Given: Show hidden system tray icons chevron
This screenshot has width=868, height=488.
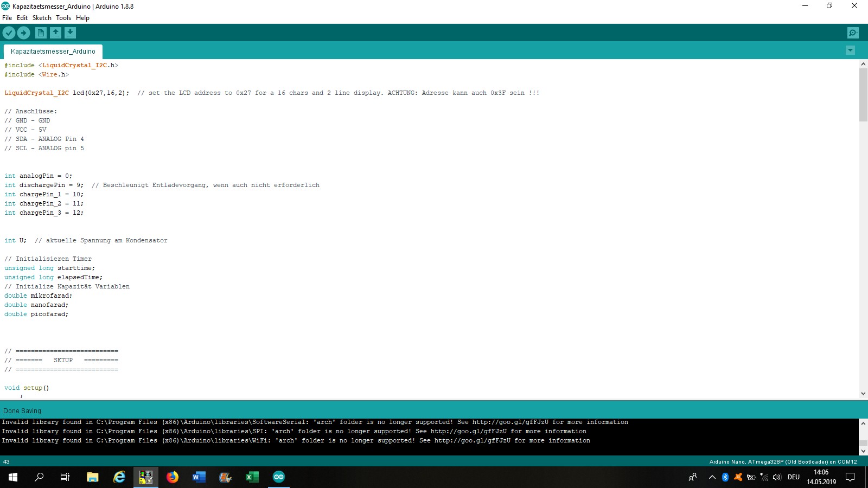Looking at the screenshot, I should 712,477.
